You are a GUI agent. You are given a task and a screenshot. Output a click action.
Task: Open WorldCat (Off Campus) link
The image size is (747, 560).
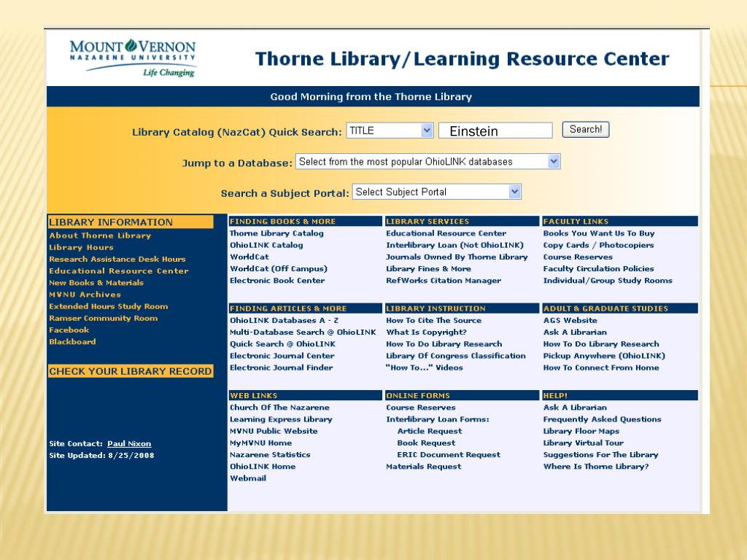(279, 268)
